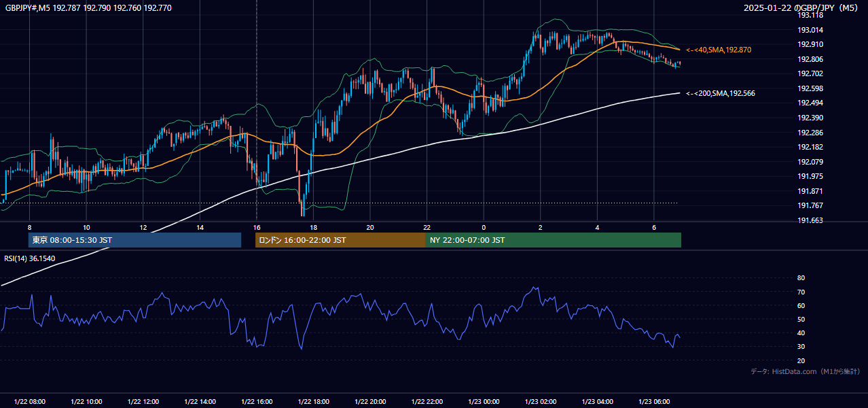Screen dimensions: 868x408
Task: Click the bottom time label 1/23 06:00
Action: (x=653, y=402)
